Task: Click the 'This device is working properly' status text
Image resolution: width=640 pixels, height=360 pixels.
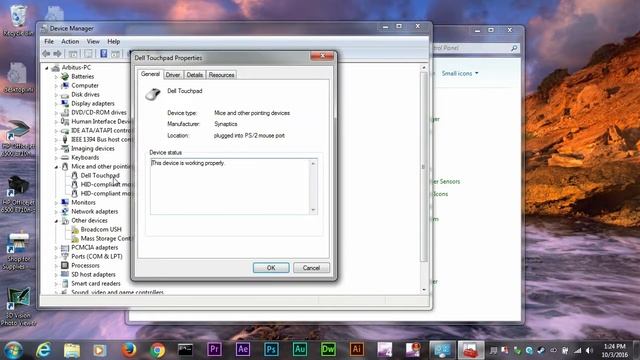Action: point(188,163)
